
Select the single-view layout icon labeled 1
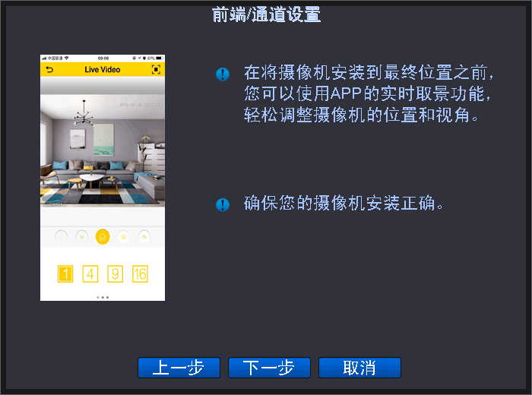pos(65,273)
